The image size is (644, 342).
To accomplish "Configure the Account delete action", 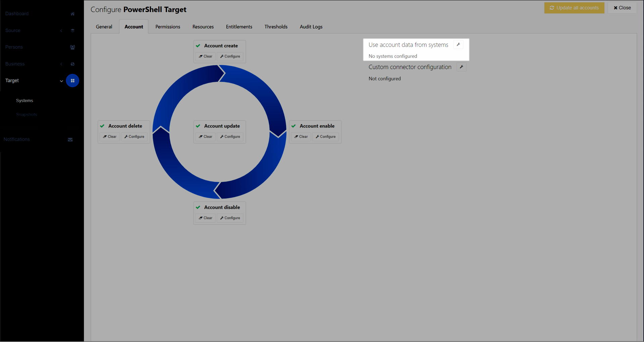I will [x=134, y=137].
